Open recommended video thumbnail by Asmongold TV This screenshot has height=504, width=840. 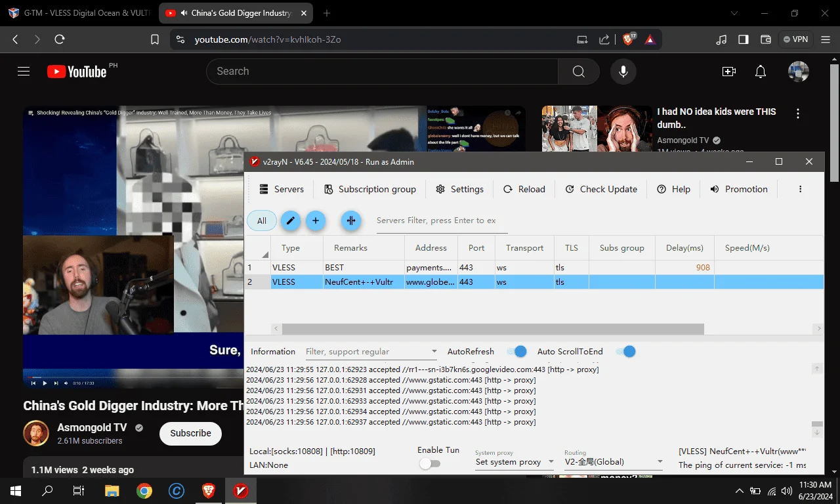pos(596,129)
